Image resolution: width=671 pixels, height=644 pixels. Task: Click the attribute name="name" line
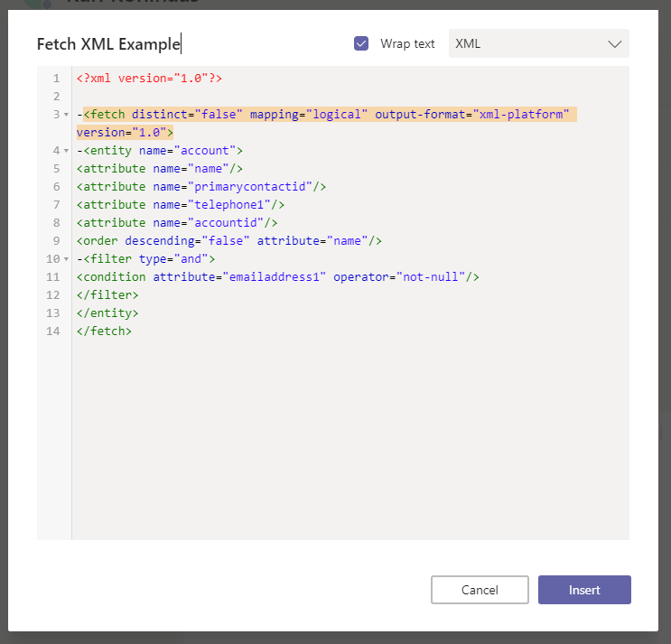pyautogui.click(x=160, y=169)
